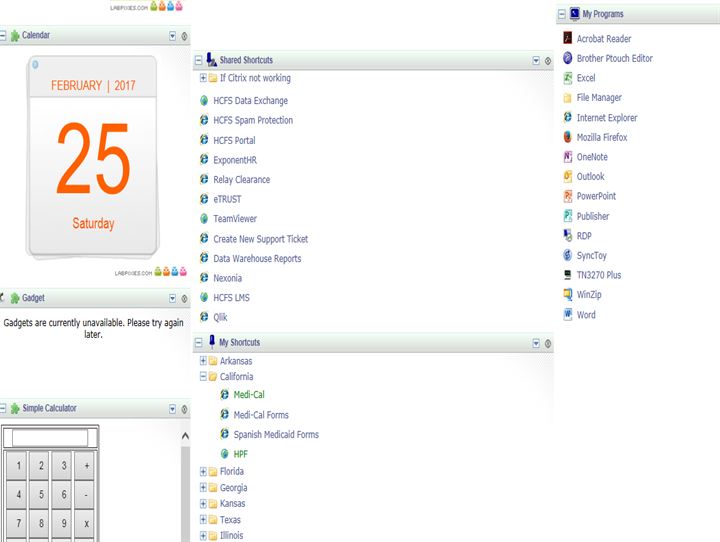Screen dimensions: 720x542
Task: Click the WinZip icon
Action: click(568, 295)
